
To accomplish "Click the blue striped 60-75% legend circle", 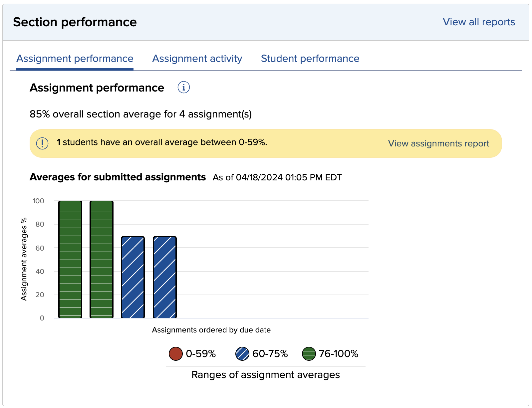I will [x=242, y=354].
